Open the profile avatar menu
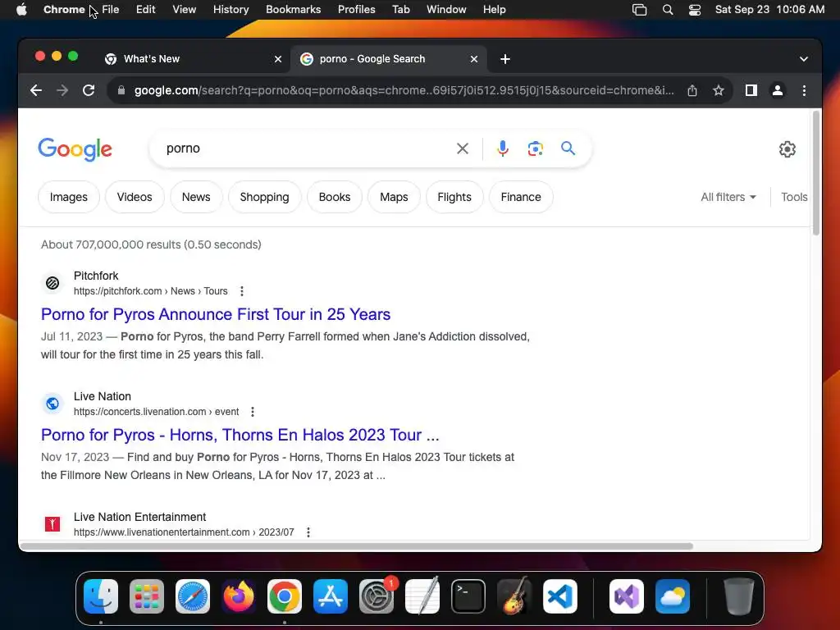 [x=778, y=90]
